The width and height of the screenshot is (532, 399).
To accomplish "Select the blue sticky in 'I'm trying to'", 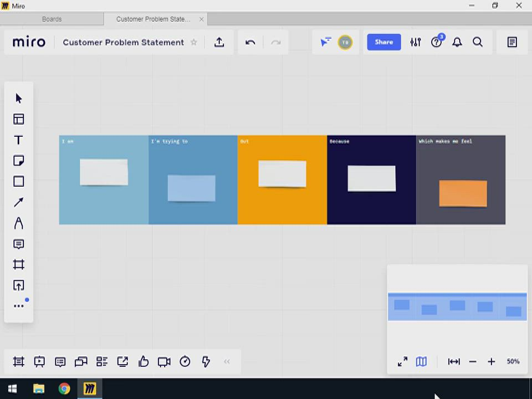I will tap(191, 188).
